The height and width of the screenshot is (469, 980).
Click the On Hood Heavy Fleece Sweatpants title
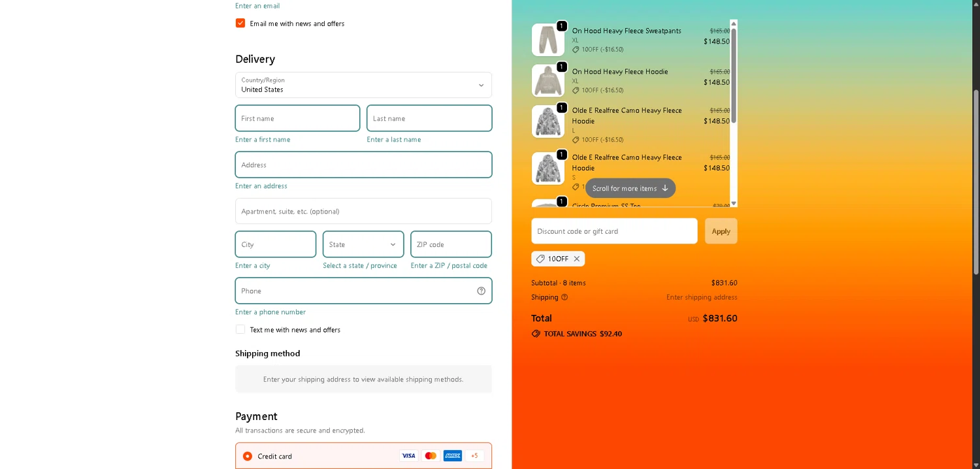click(x=627, y=31)
